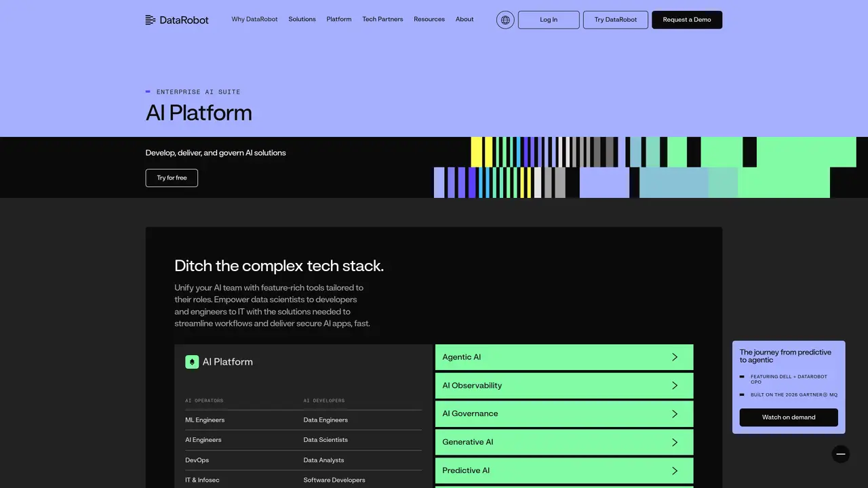
Task: Expand the AI Observability row
Action: coord(564,386)
